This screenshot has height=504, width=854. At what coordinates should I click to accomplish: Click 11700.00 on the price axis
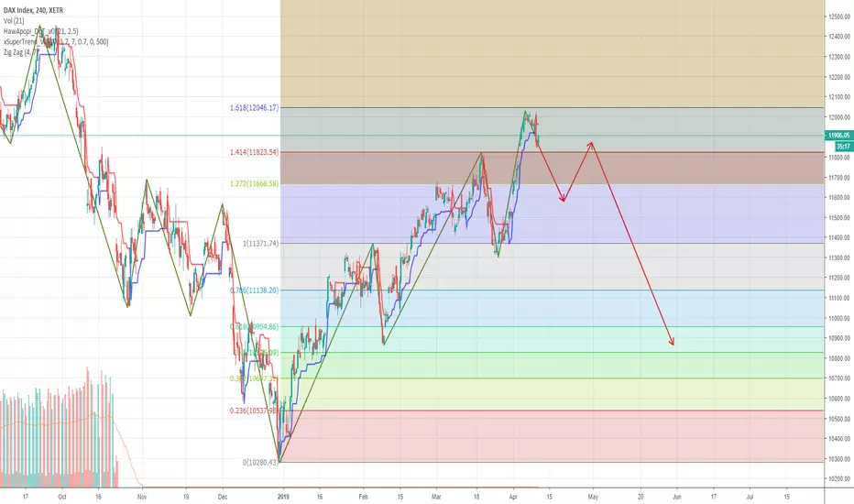tap(839, 178)
